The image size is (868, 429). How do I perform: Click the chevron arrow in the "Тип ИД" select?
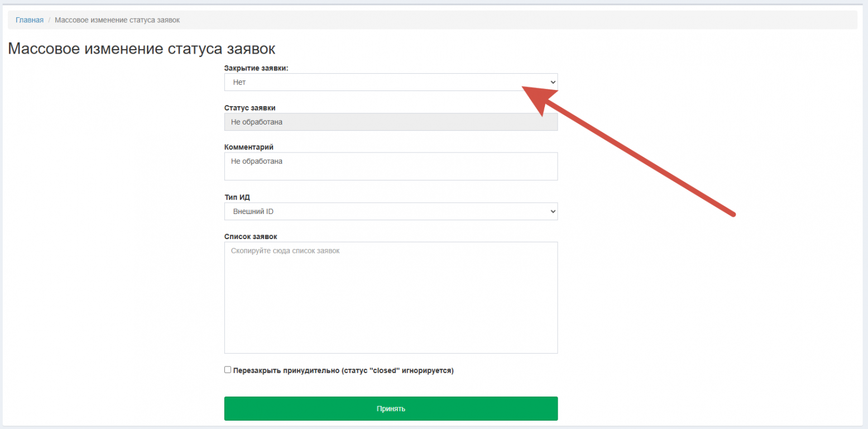point(553,212)
